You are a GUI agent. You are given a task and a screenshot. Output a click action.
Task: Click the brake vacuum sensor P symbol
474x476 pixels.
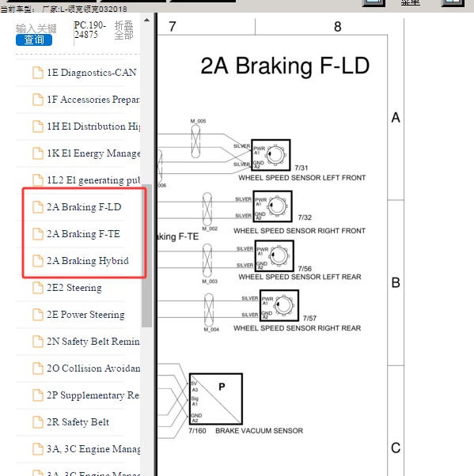(x=216, y=399)
